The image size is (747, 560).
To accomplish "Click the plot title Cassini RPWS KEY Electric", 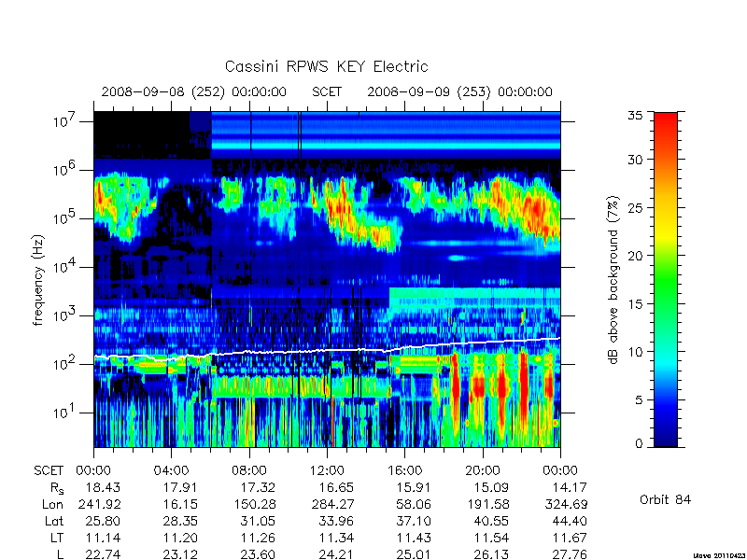I will (326, 66).
